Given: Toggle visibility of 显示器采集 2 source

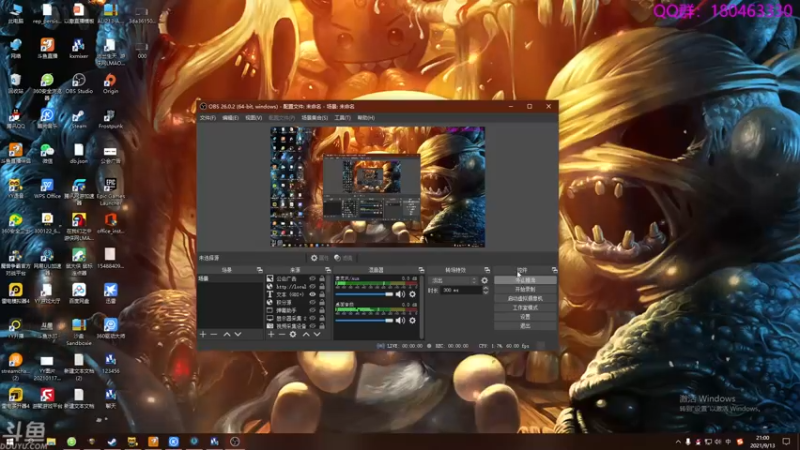Looking at the screenshot, I should tap(312, 318).
